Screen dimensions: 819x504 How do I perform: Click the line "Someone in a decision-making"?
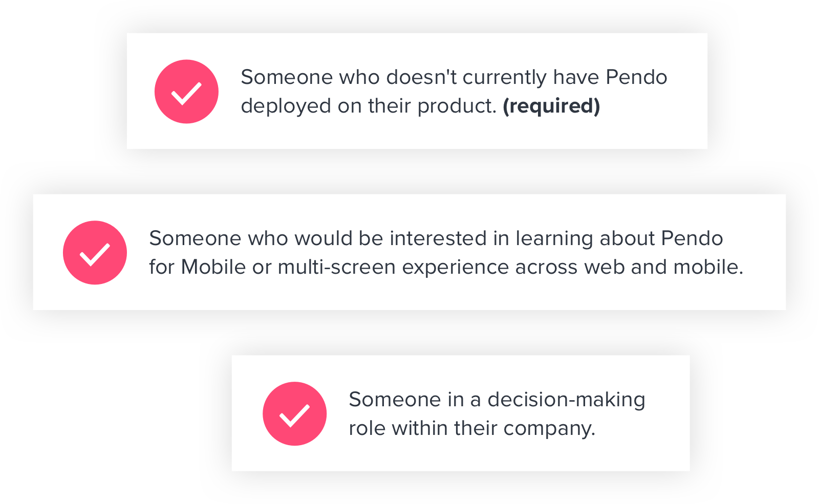click(x=497, y=399)
